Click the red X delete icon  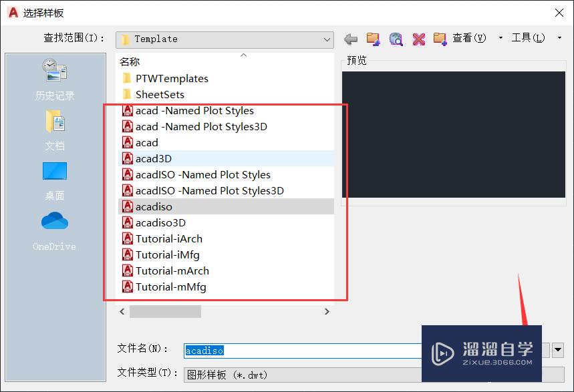[x=418, y=38]
